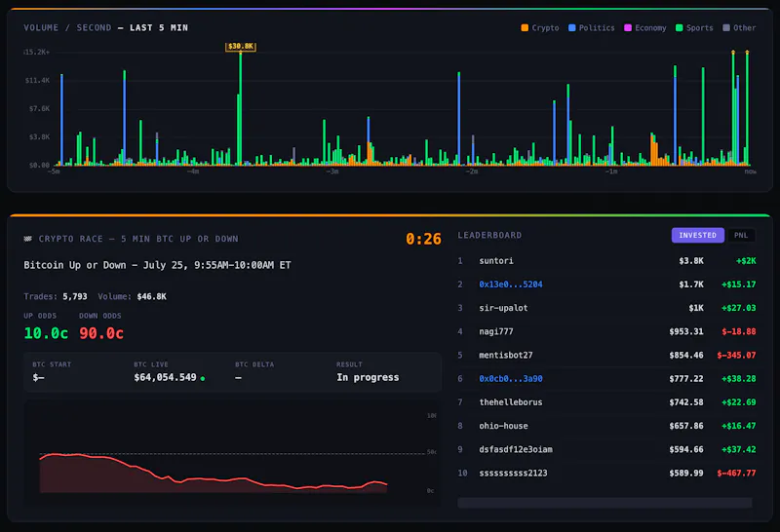Click the $-467.77 PNL value
This screenshot has height=532, width=780.
click(x=736, y=474)
